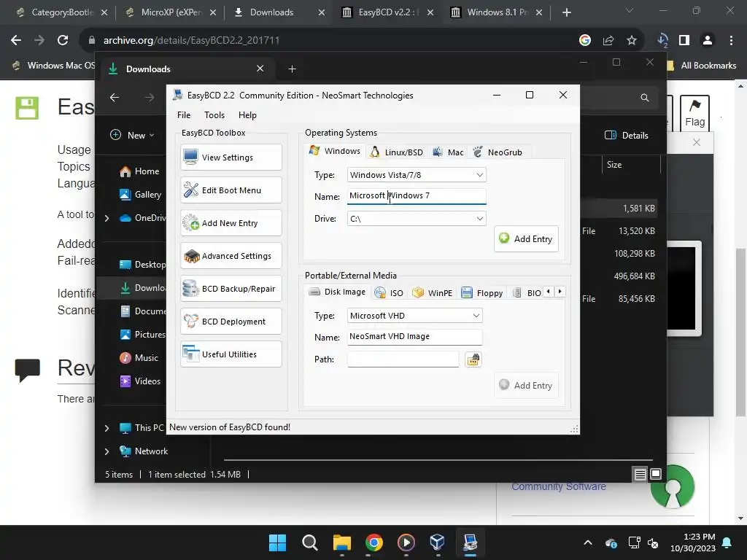Expand the This PC tree node

pyautogui.click(x=107, y=428)
